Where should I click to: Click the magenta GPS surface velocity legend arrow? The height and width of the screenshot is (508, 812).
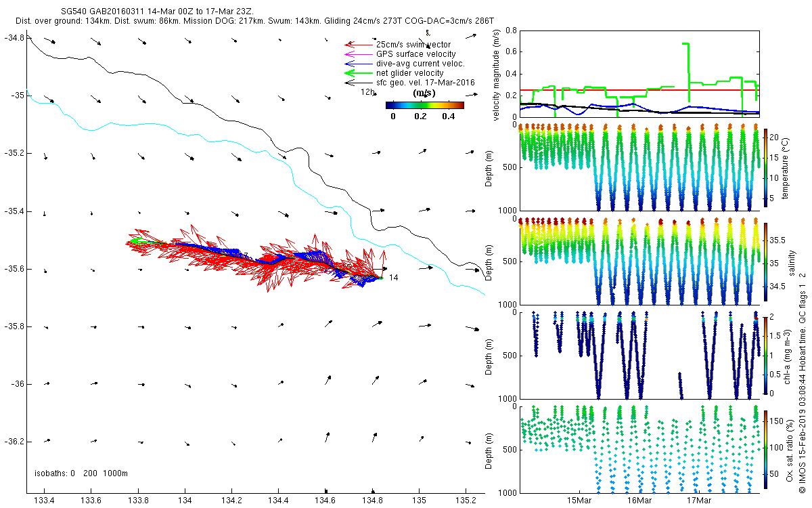(x=360, y=54)
